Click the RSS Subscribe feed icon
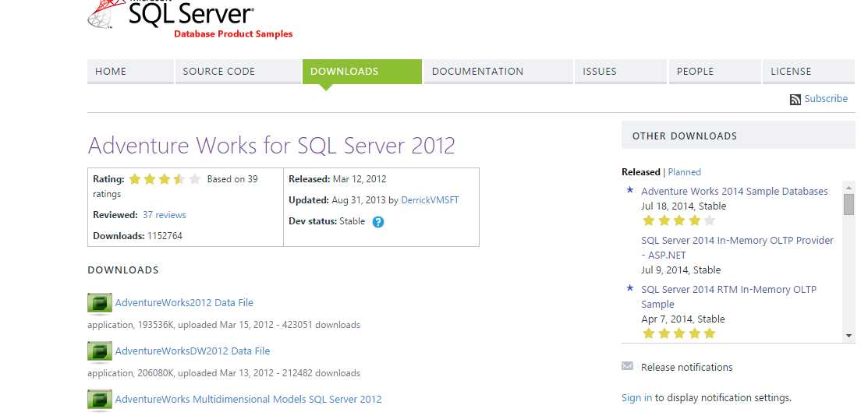The height and width of the screenshot is (416, 868). tap(795, 100)
